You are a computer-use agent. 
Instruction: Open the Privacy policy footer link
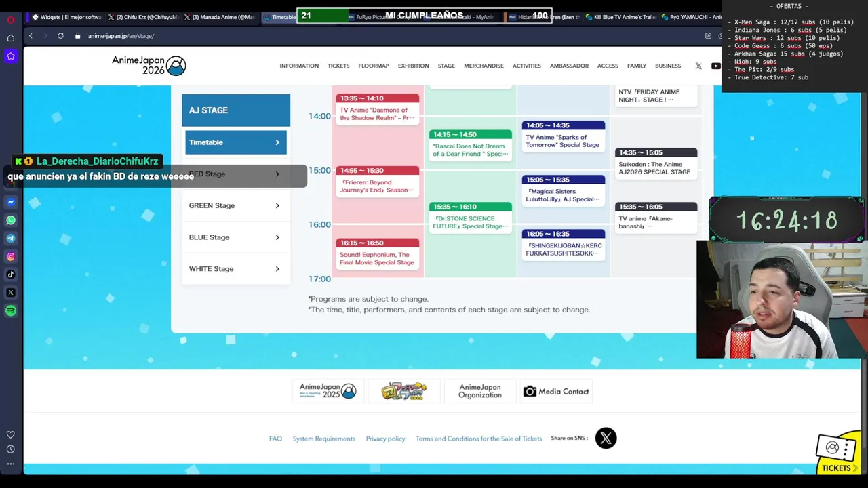pyautogui.click(x=385, y=439)
